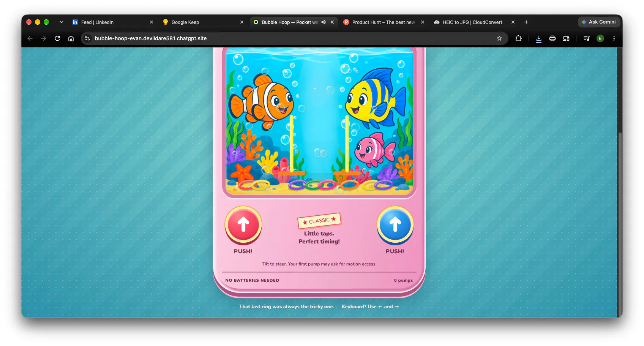Click 'That last ring was always the tricky one.'
The image size is (644, 346).
(286, 307)
